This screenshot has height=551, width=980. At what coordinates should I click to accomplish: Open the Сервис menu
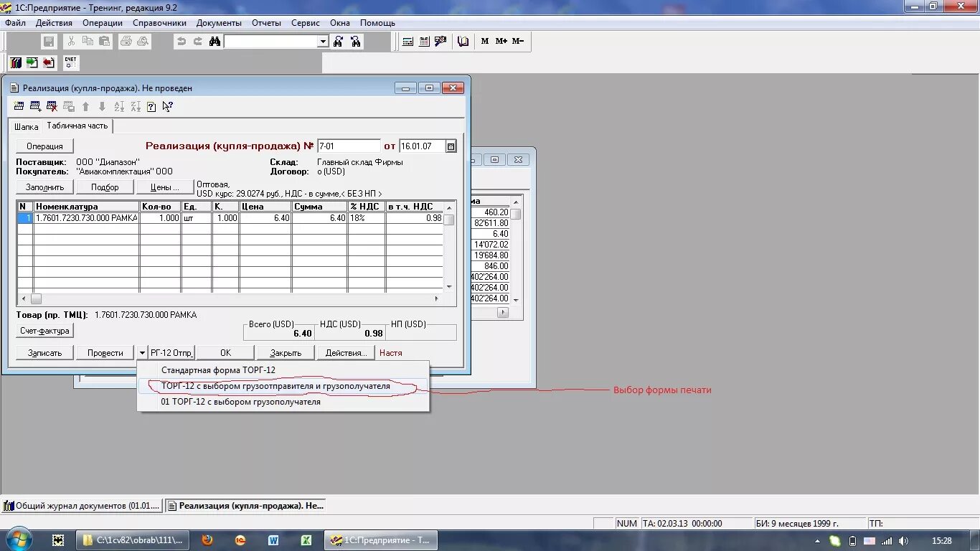pos(306,23)
